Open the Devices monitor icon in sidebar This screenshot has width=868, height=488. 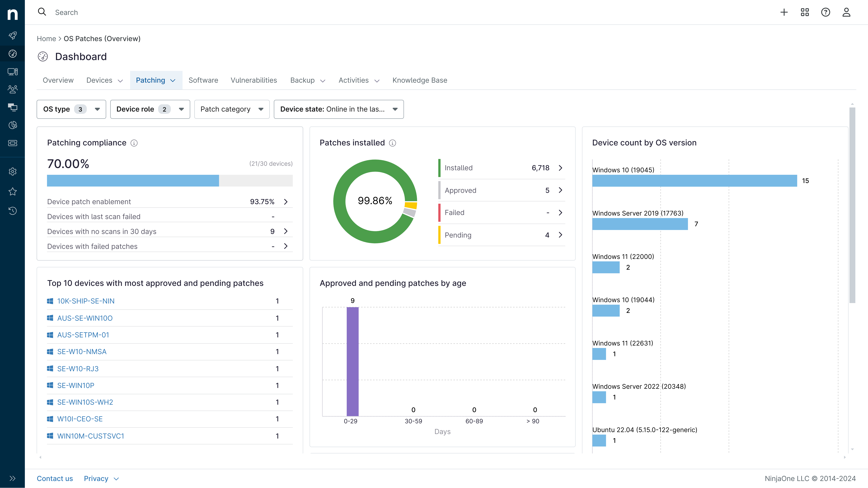(x=12, y=71)
